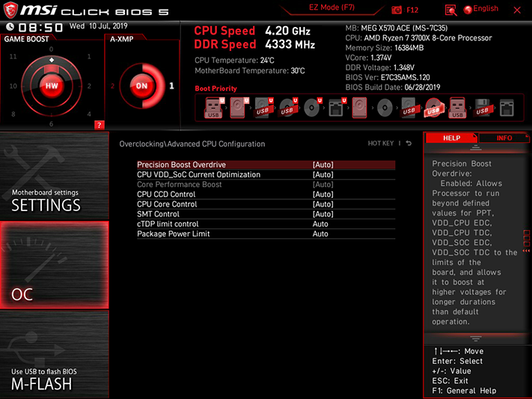Select the legacy network boot device at the end

point(507,108)
